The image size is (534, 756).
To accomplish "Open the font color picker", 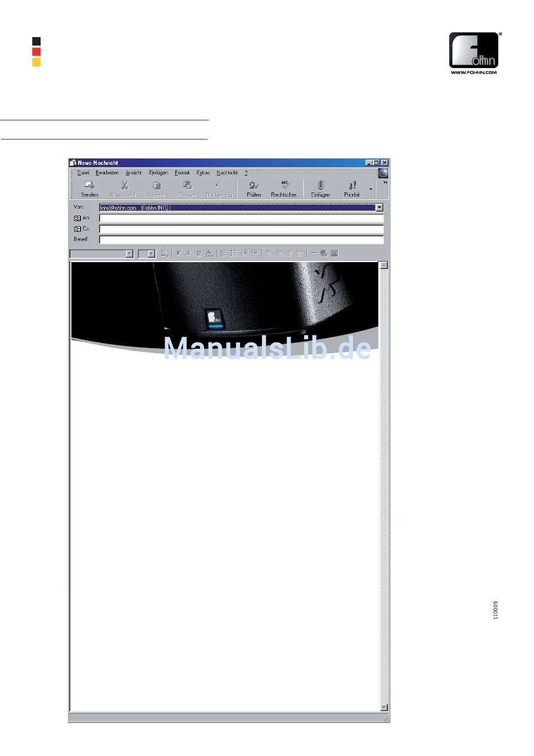I will pyautogui.click(x=209, y=254).
